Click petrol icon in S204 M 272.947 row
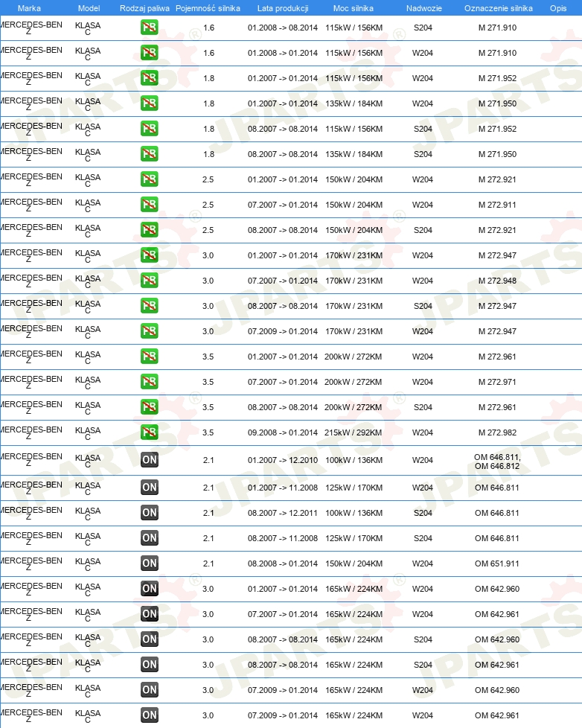582x728 pixels. 150,306
